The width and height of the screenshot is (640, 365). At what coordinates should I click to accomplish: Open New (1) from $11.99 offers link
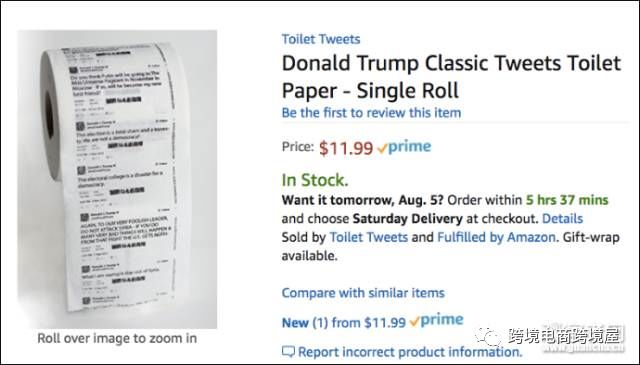(344, 323)
